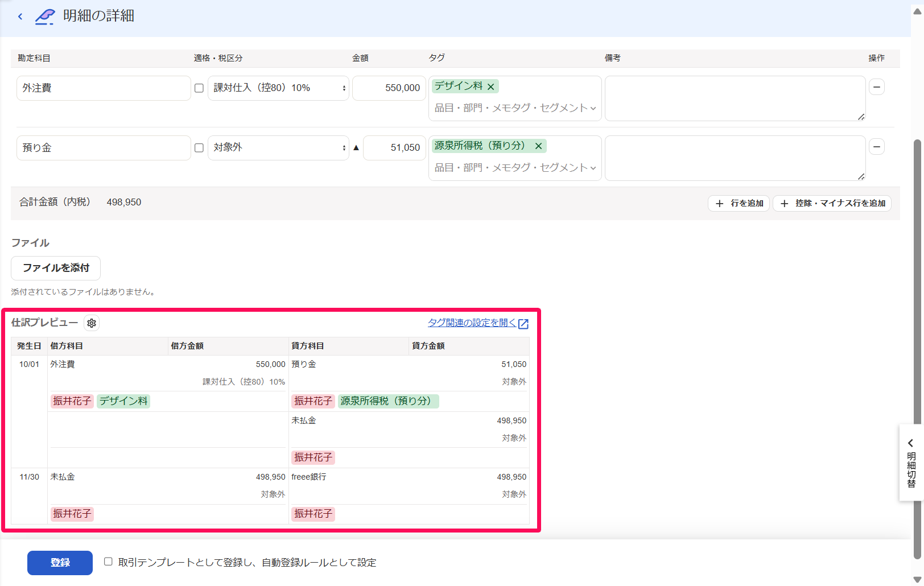Go back using the left chevron icon
The height and width of the screenshot is (586, 924).
(20, 16)
